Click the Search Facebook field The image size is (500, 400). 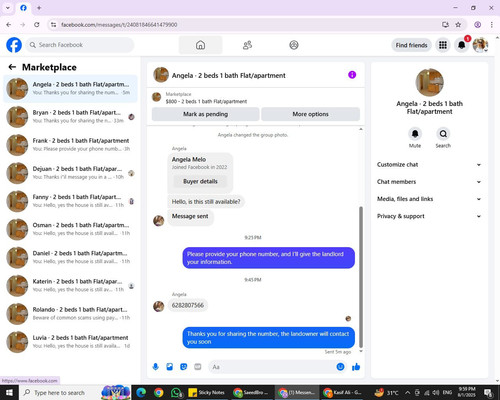[80, 45]
